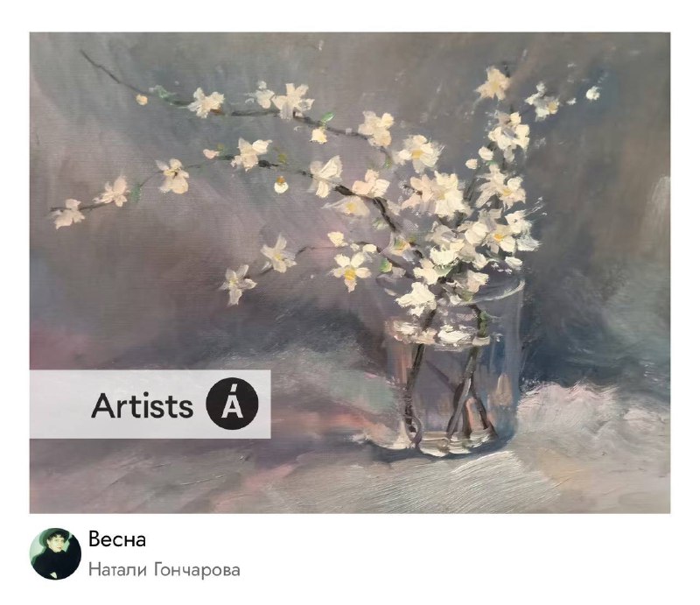Click the round black Artists logo icon
This screenshot has width=700, height=605.
click(232, 404)
